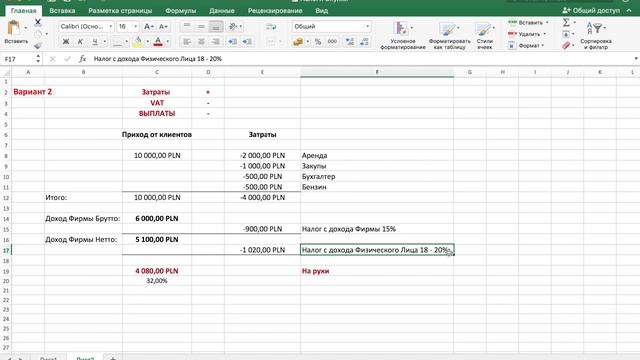The image size is (640, 360).
Task: Apply yellow fill color swatch
Action: (x=138, y=42)
